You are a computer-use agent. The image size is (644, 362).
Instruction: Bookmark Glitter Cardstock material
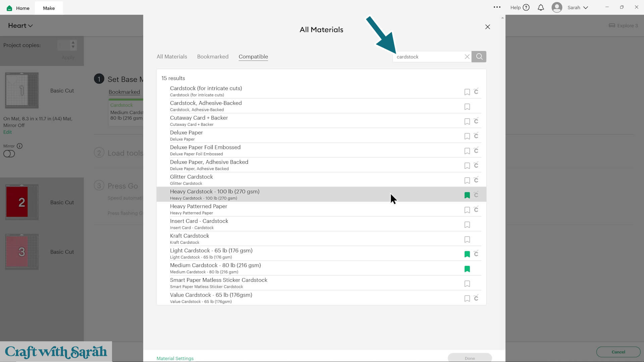pos(467,181)
